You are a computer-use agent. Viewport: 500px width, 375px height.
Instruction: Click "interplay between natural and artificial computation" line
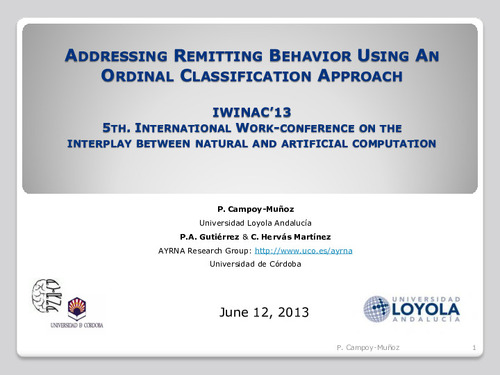[252, 144]
